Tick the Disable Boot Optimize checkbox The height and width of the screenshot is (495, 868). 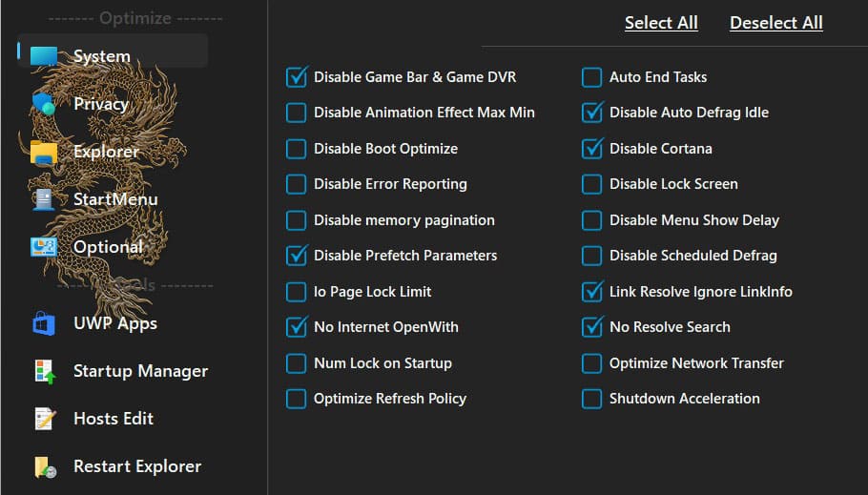[x=296, y=149]
